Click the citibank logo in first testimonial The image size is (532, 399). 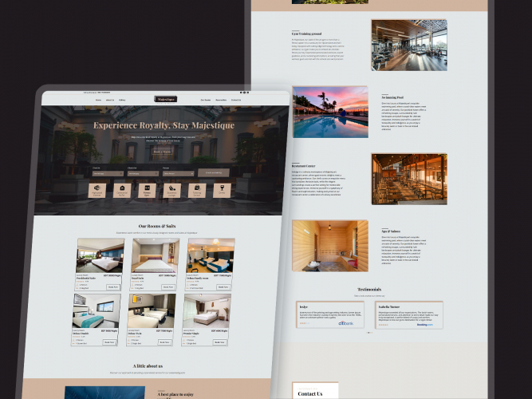click(346, 323)
